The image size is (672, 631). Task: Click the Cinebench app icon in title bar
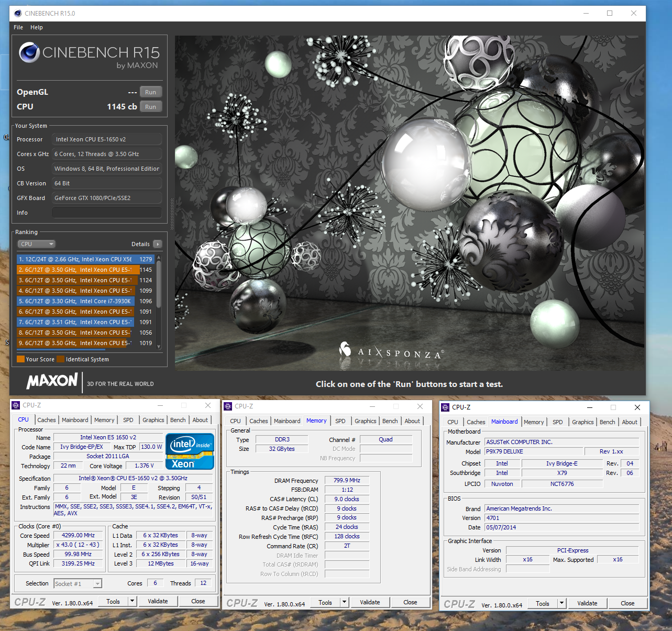(18, 13)
